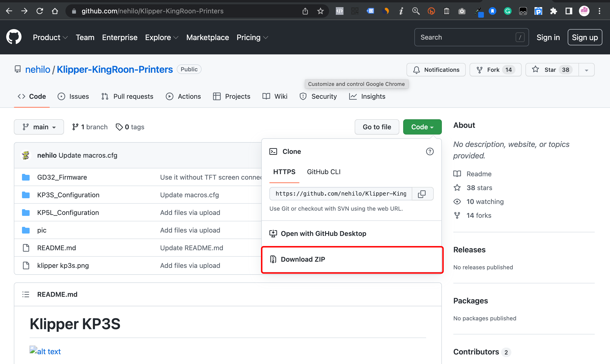Toggle the branch selector dropdown main
The width and height of the screenshot is (610, 364).
coord(39,127)
